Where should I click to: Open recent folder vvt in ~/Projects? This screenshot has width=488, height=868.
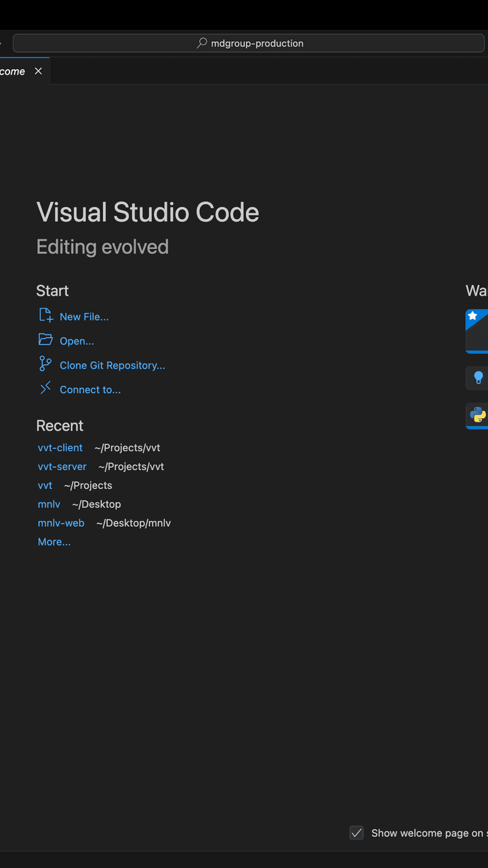(x=45, y=486)
